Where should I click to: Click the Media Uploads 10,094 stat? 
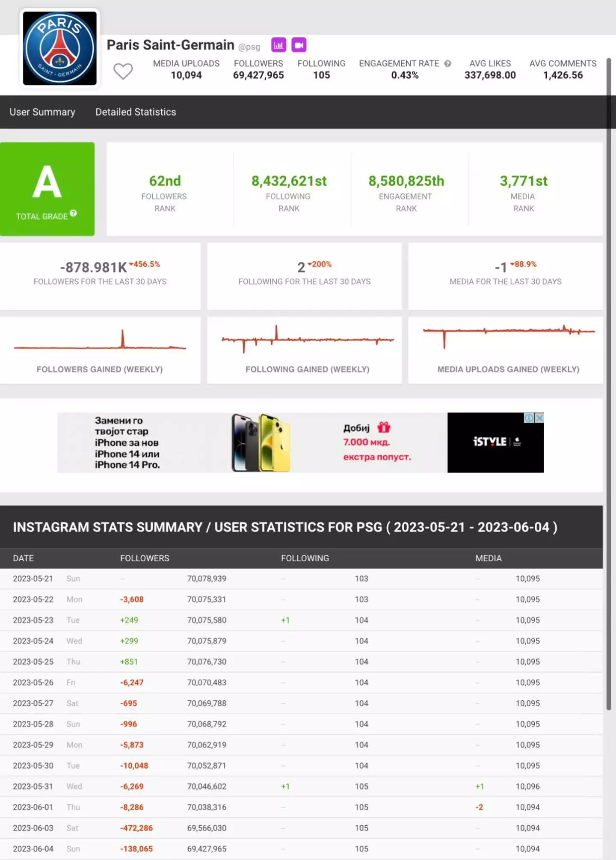pyautogui.click(x=186, y=69)
